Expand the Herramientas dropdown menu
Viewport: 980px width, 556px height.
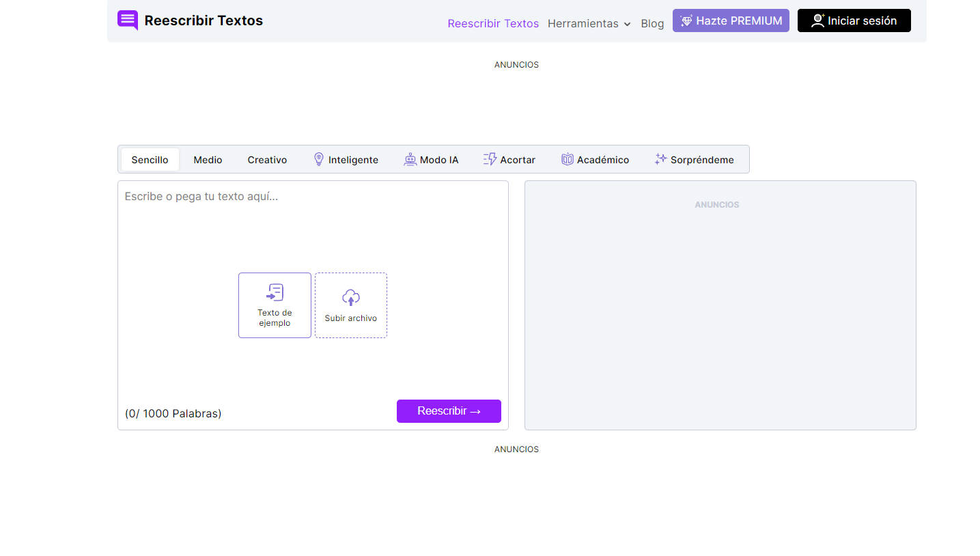[x=589, y=23]
